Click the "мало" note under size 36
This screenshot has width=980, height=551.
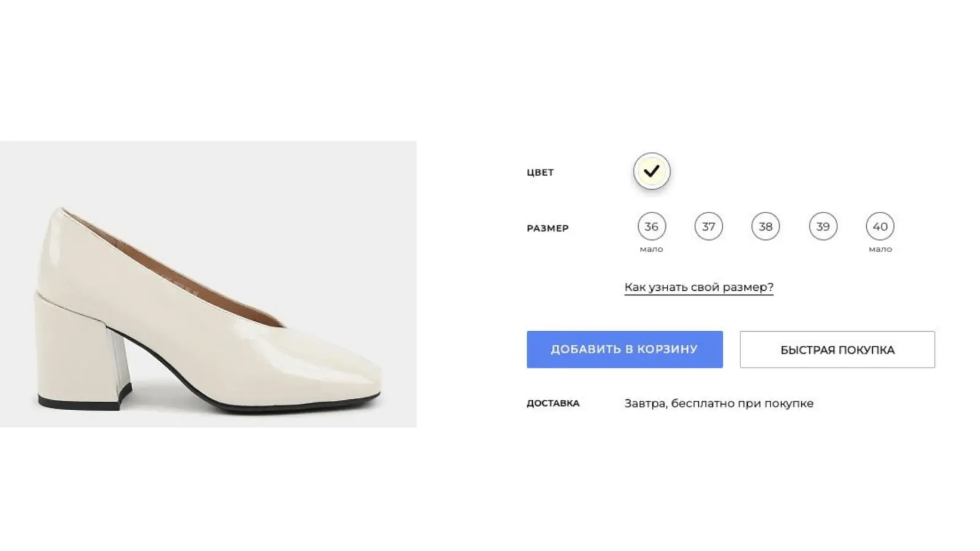tap(651, 249)
